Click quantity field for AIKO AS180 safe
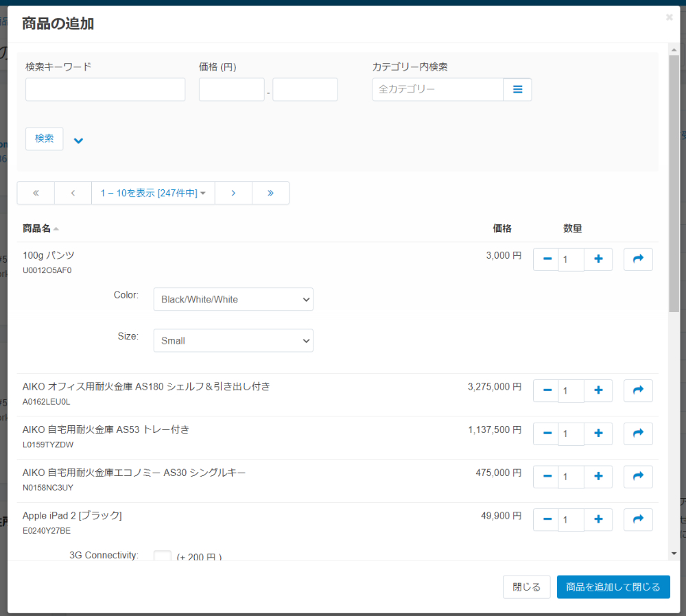The image size is (686, 616). 571,391
